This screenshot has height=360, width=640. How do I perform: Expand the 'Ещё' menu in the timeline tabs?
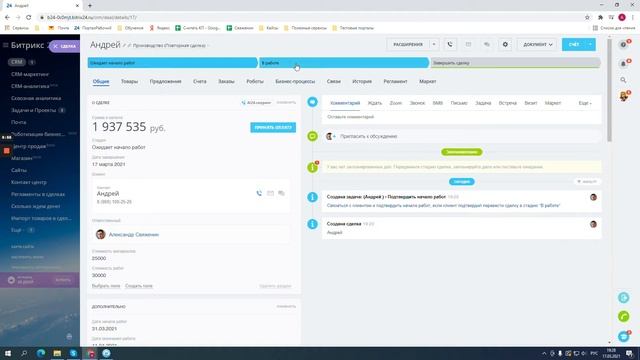click(585, 103)
